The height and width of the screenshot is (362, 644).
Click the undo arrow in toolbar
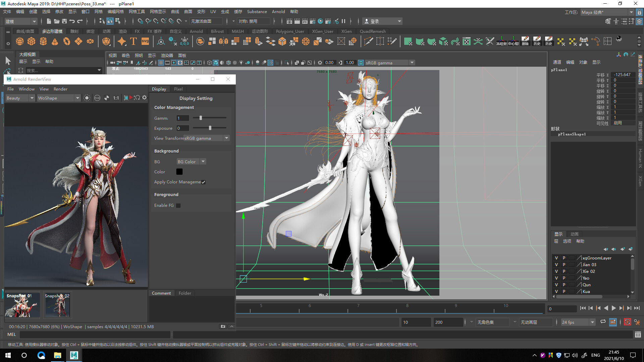tap(72, 21)
